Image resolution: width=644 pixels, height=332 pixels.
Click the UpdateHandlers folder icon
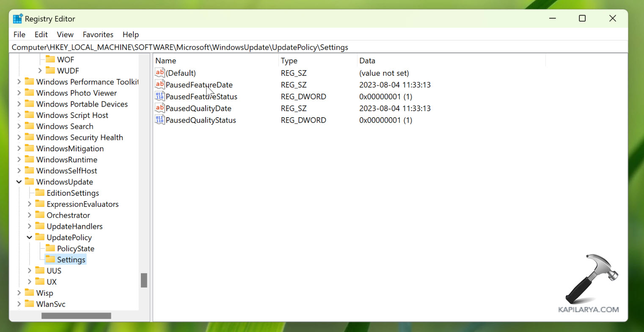coord(40,226)
